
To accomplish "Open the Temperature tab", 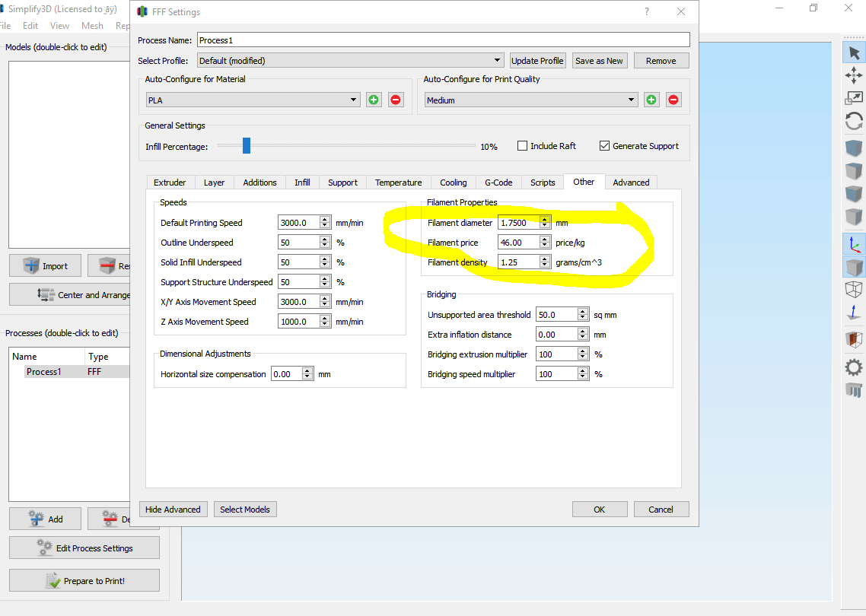I will [398, 183].
